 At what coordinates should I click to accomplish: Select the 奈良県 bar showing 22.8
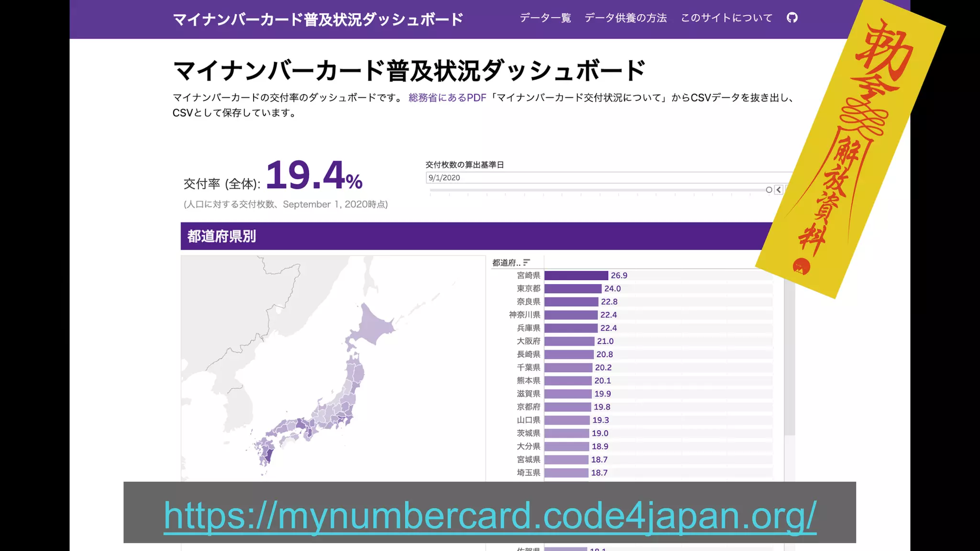click(571, 302)
